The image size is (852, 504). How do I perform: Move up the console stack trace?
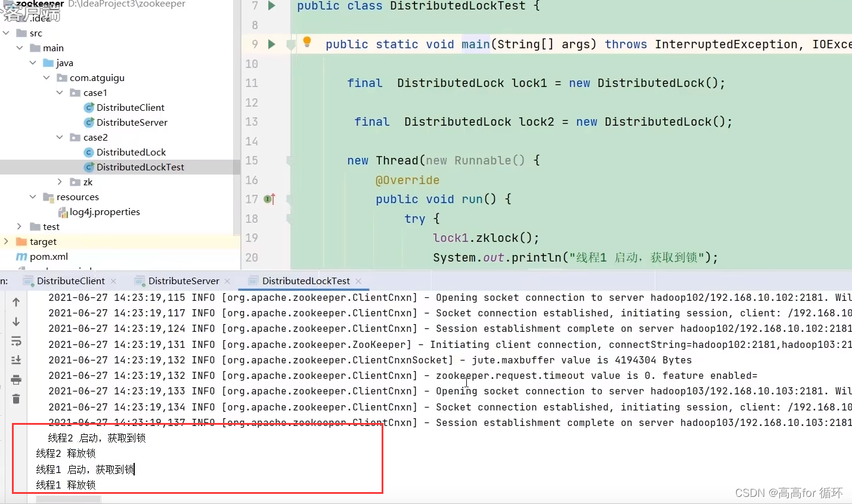16,302
